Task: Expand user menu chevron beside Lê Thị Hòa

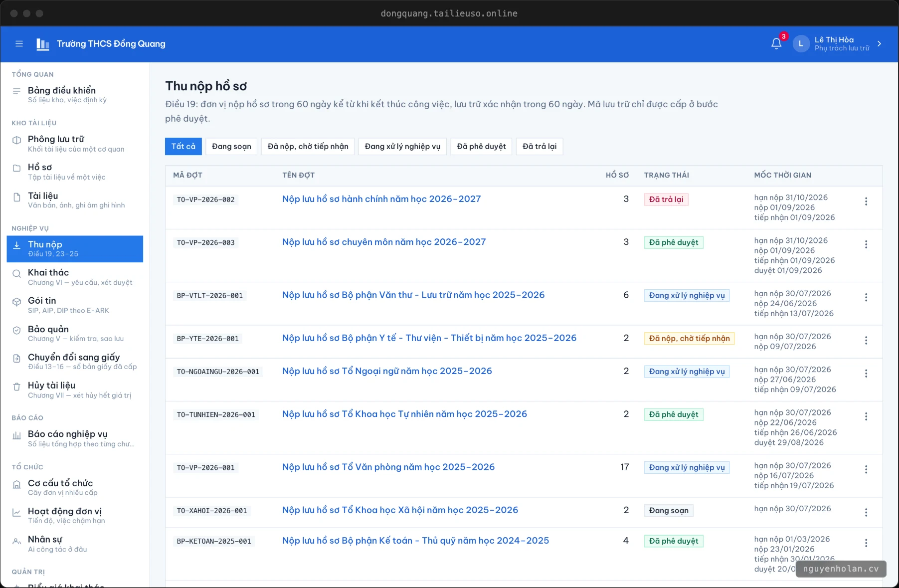Action: coord(879,44)
